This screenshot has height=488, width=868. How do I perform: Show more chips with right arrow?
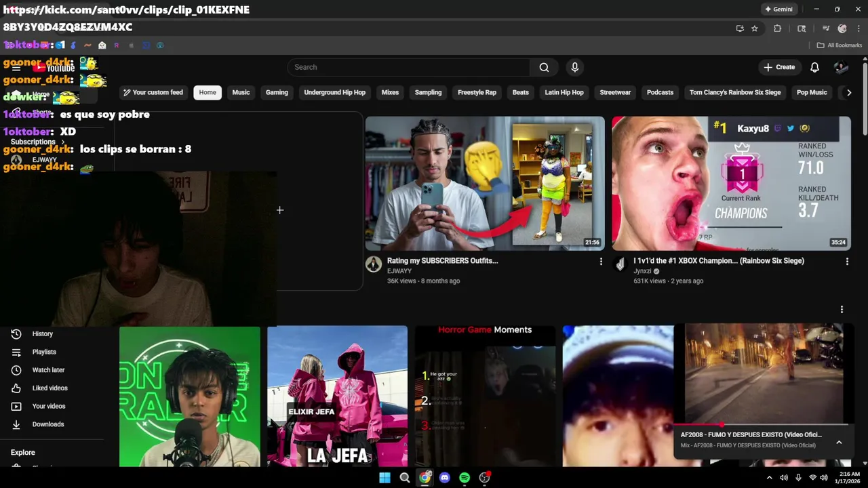[848, 92]
